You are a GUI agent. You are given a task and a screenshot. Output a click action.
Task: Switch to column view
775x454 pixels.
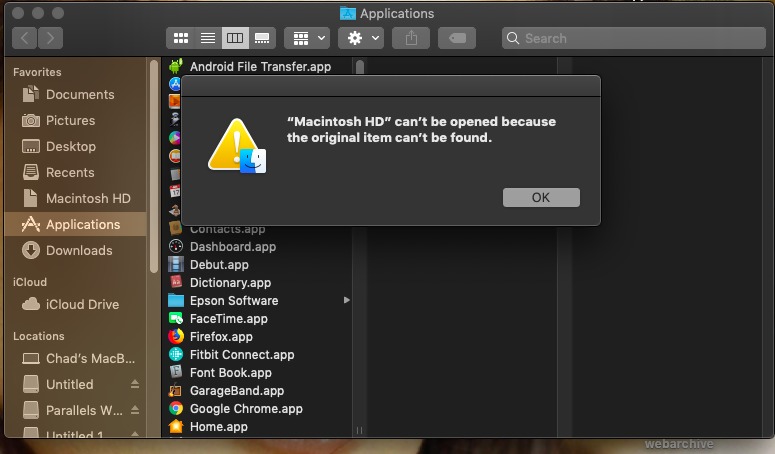[x=235, y=38]
